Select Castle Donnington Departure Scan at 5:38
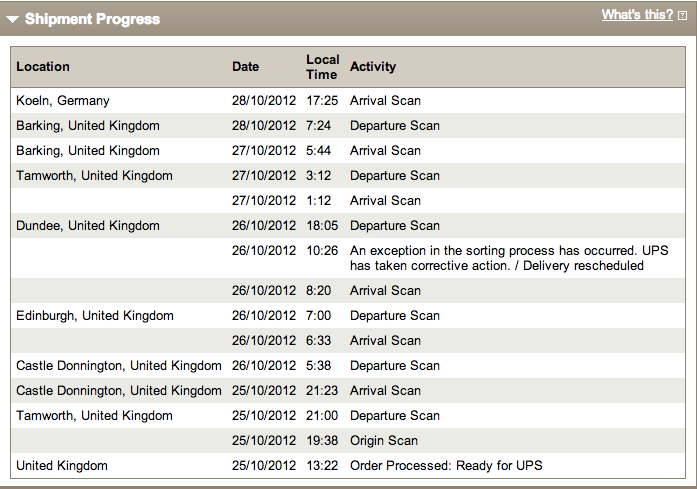This screenshot has height=489, width=697. click(348, 365)
